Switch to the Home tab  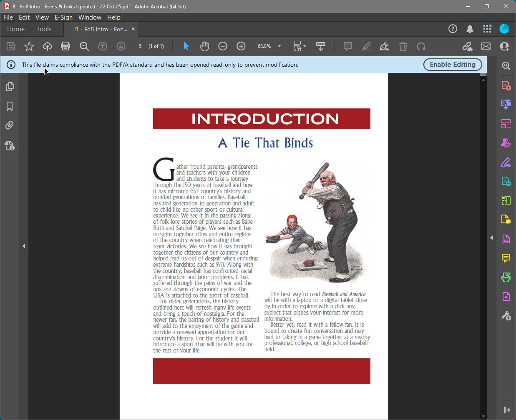point(16,29)
